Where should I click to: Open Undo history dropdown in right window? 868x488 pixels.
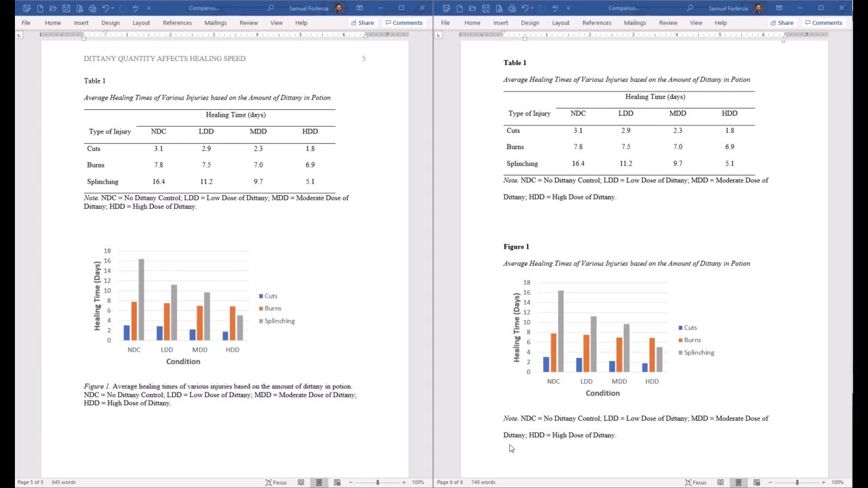[x=533, y=8]
